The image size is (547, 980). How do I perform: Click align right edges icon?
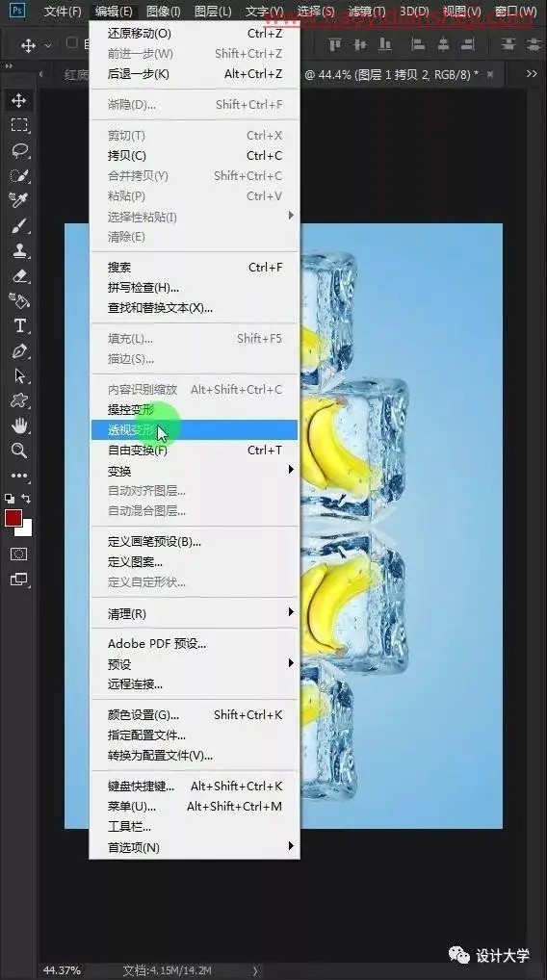(x=468, y=44)
